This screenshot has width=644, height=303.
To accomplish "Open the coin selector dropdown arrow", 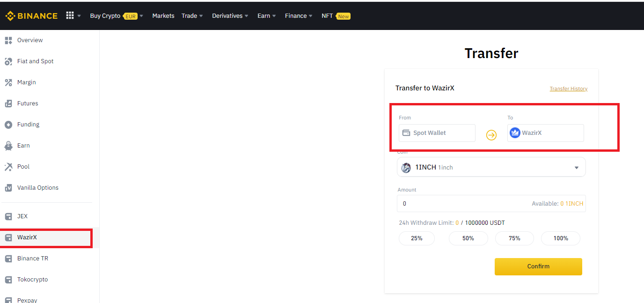I will 577,168.
